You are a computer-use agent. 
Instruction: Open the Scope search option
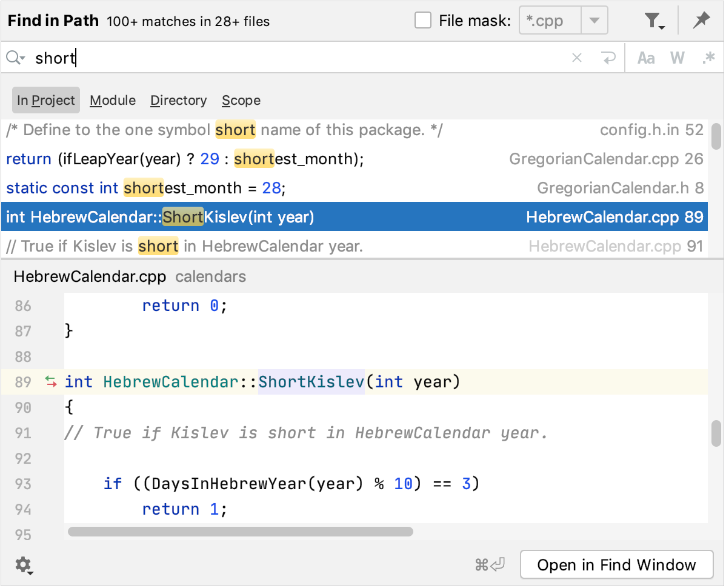click(241, 100)
